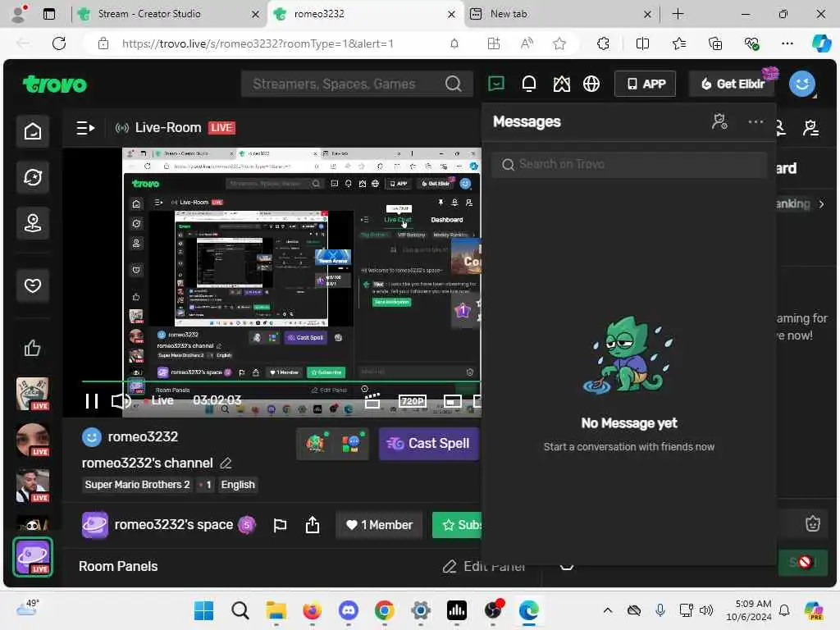Open the language globe icon
840x630 pixels.
[591, 84]
